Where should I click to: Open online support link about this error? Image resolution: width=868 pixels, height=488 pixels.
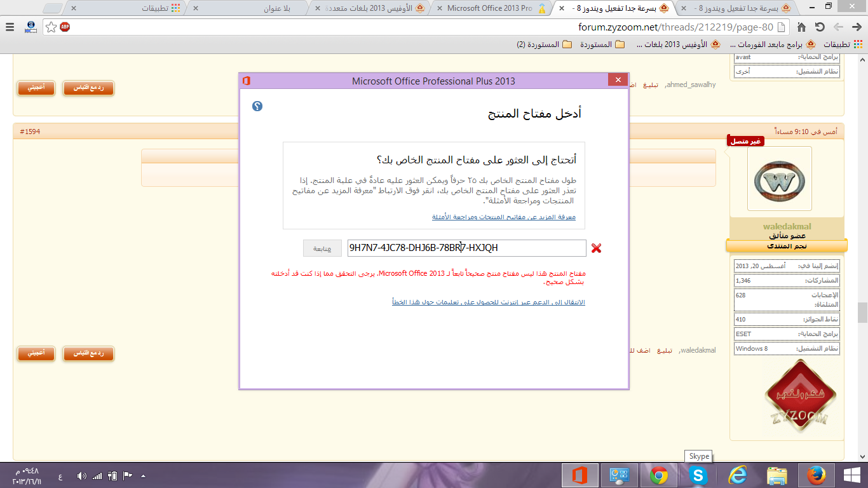[489, 302]
